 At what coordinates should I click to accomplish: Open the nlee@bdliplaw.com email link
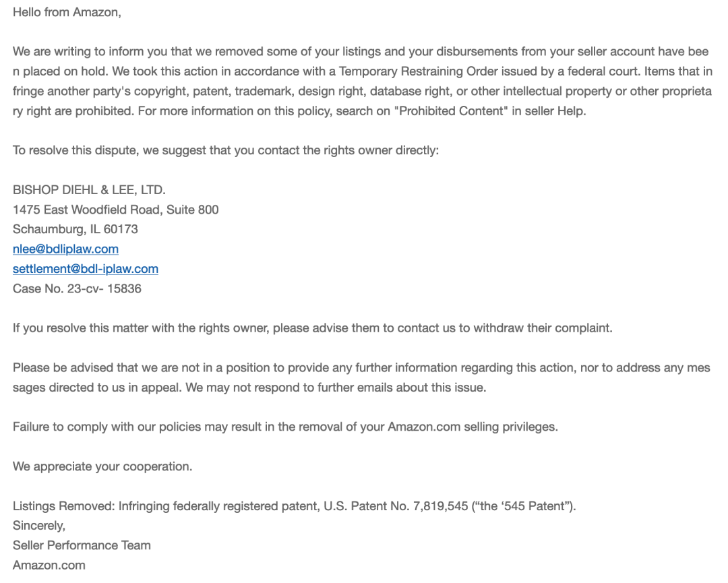coord(65,249)
